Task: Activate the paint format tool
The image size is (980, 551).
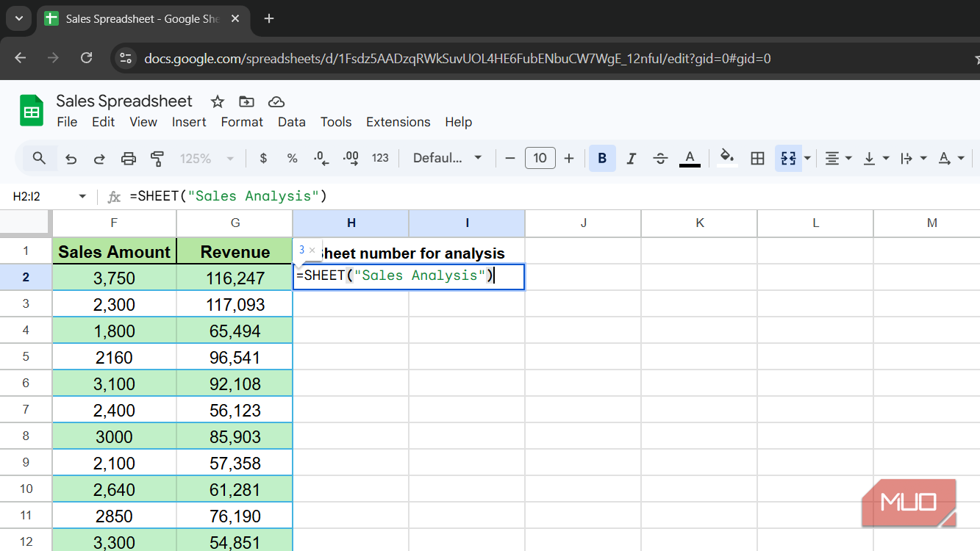Action: (157, 158)
